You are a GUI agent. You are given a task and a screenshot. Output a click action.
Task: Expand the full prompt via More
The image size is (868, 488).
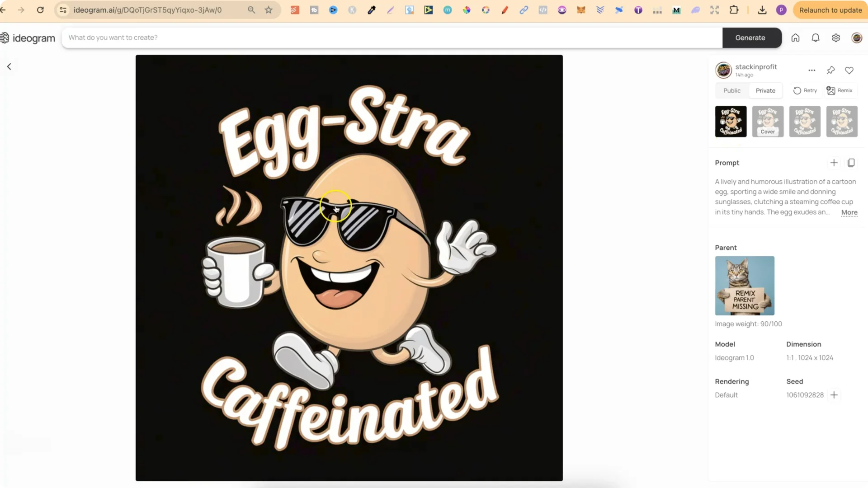tap(849, 212)
